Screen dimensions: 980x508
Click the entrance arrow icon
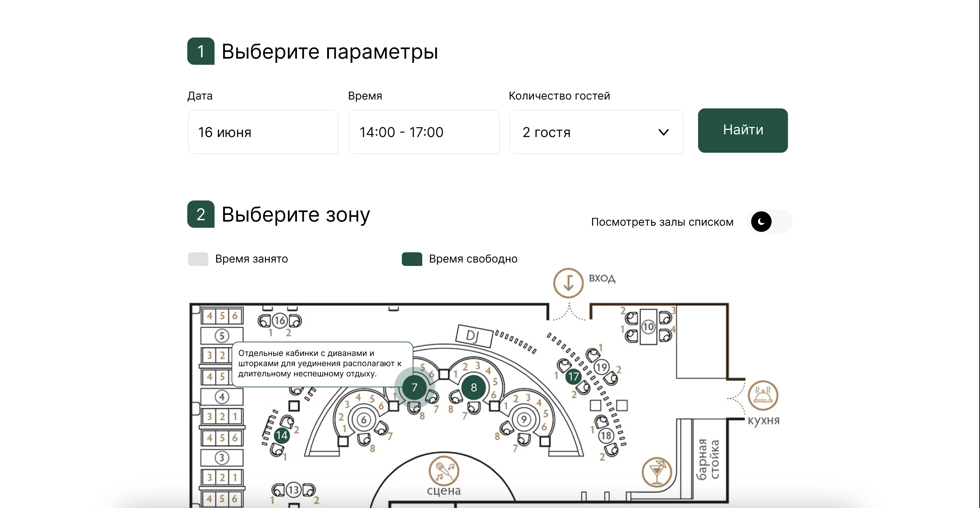[x=568, y=283]
